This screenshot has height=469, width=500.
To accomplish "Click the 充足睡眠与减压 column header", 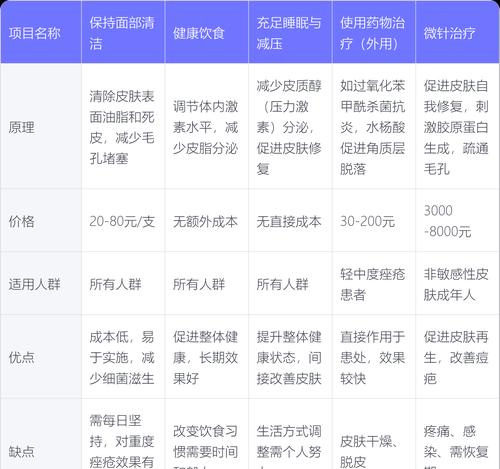I will pos(289,33).
